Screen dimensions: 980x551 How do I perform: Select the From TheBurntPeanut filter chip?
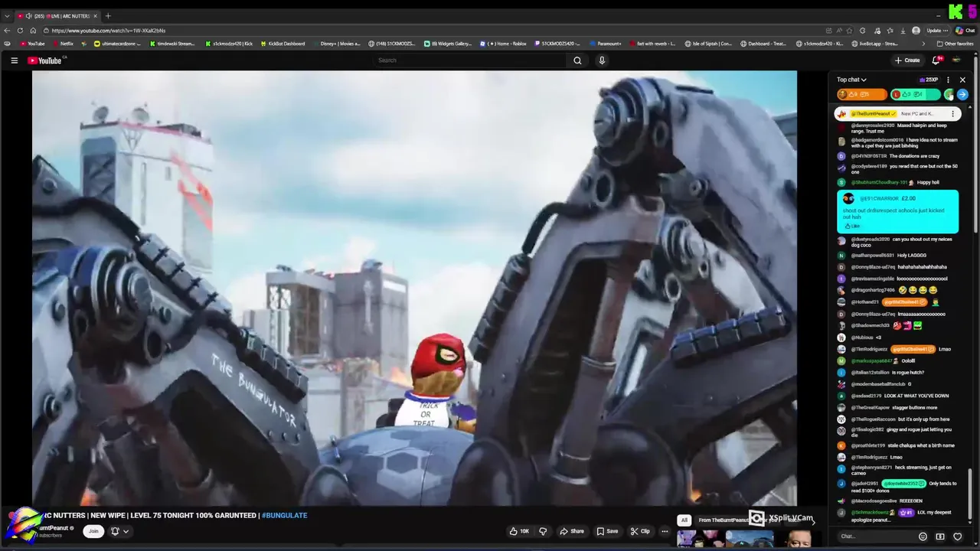click(724, 520)
